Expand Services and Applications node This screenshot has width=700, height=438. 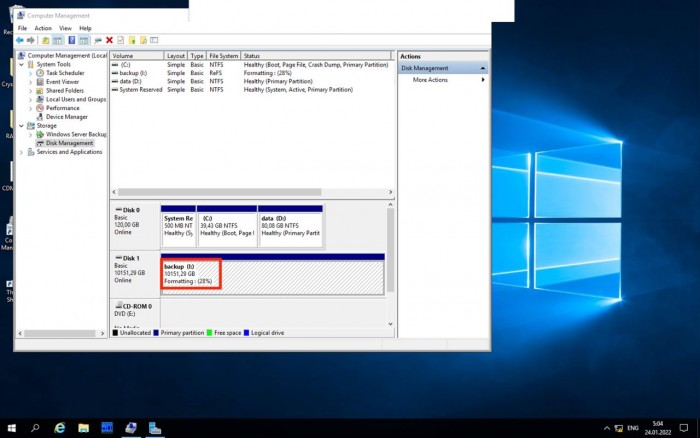pyautogui.click(x=21, y=152)
